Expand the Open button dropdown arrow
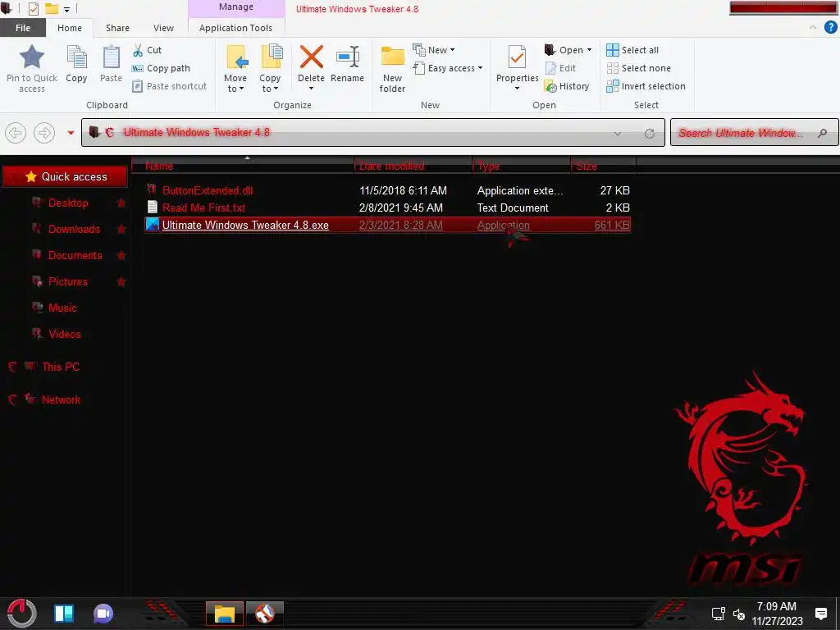Screen dimensions: 840x630 coord(589,50)
